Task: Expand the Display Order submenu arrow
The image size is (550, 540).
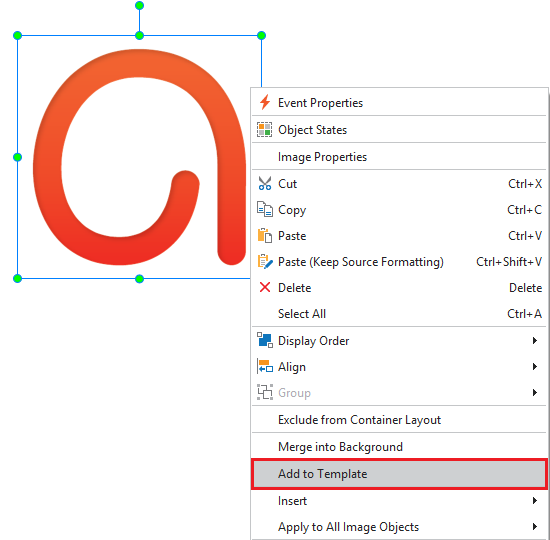Action: (x=535, y=340)
